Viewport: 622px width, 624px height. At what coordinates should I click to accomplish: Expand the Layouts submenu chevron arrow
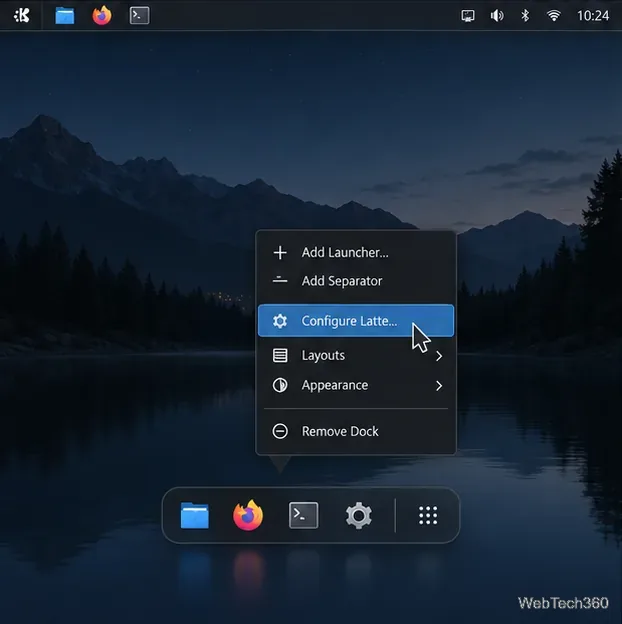439,356
